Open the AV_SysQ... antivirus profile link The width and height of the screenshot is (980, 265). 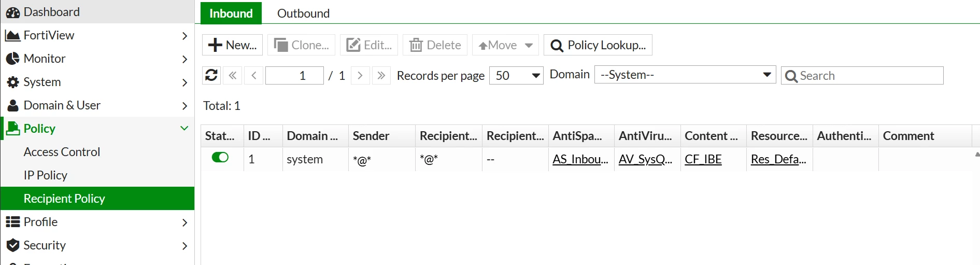click(646, 159)
